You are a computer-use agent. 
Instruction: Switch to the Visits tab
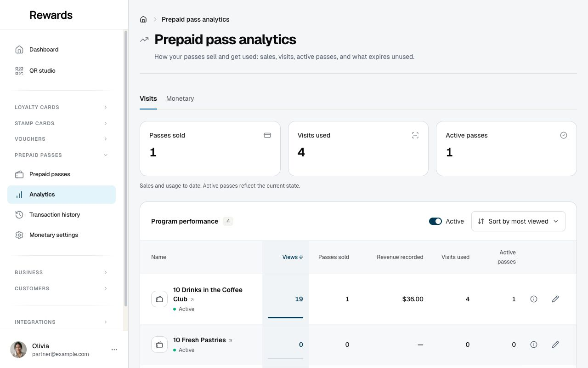pos(148,98)
